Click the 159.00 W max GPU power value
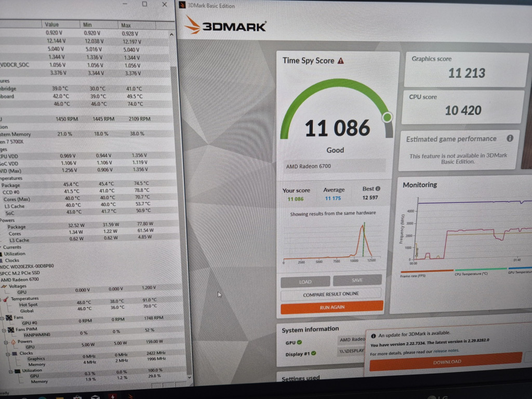 [x=154, y=342]
